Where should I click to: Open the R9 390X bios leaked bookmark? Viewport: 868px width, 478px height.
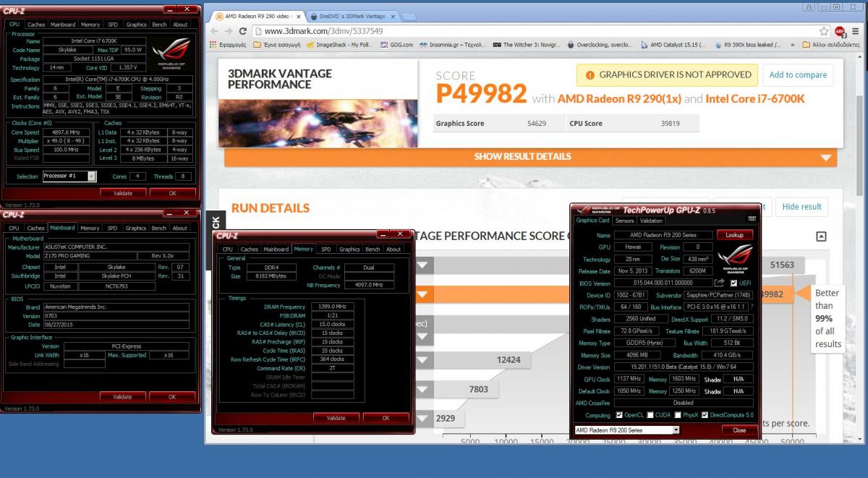[x=747, y=45]
